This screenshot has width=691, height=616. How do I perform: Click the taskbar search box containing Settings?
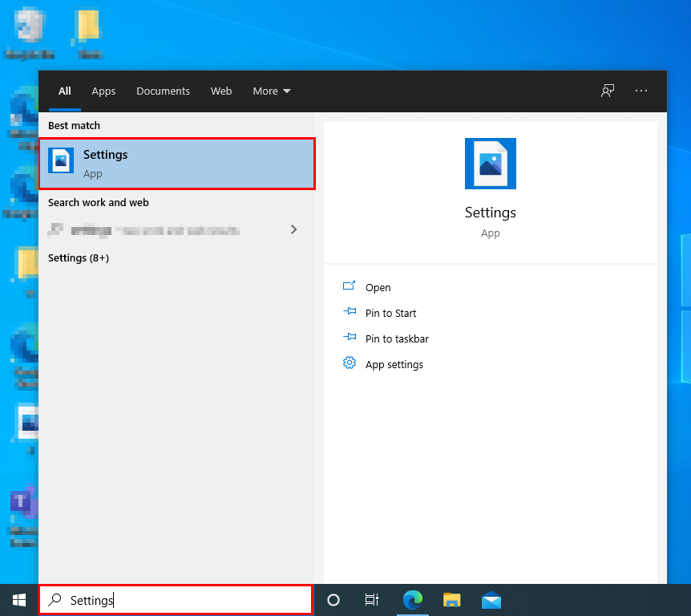tap(176, 600)
